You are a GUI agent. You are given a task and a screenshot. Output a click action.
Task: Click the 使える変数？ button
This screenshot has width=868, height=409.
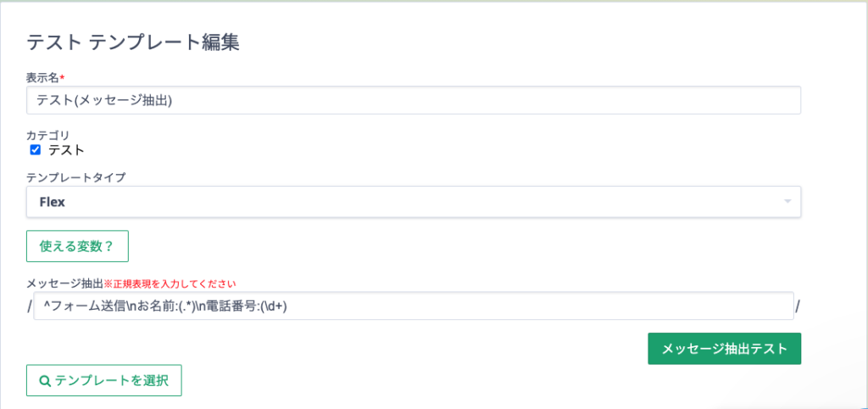pyautogui.click(x=77, y=246)
